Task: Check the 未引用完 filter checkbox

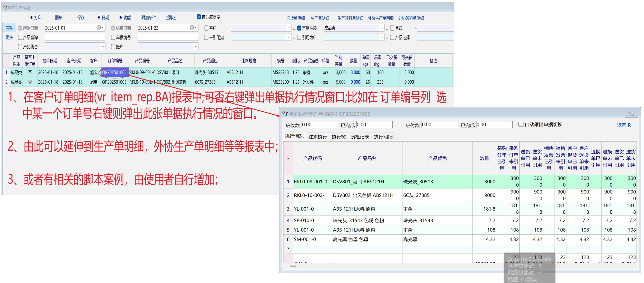Action: click(x=206, y=37)
